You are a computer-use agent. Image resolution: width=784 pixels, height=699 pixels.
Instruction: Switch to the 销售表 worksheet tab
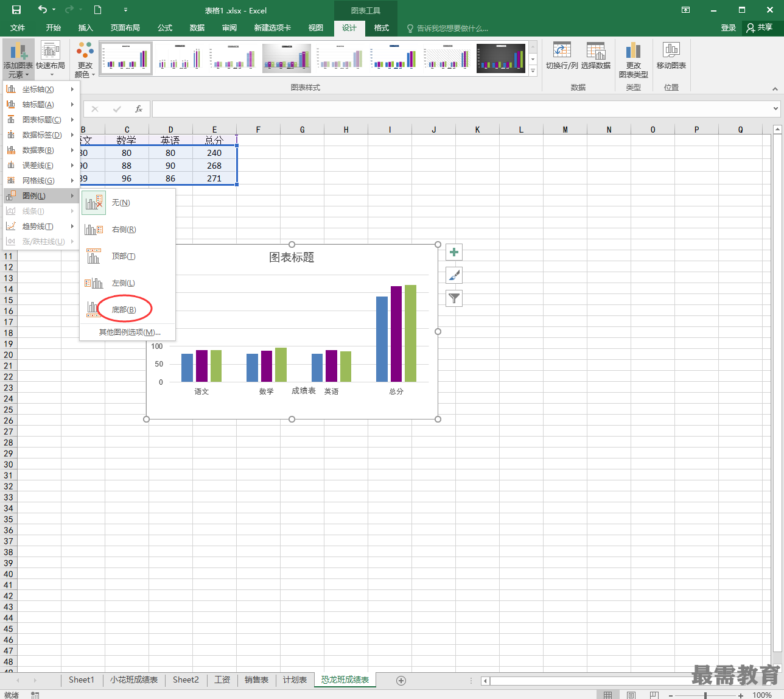(256, 680)
